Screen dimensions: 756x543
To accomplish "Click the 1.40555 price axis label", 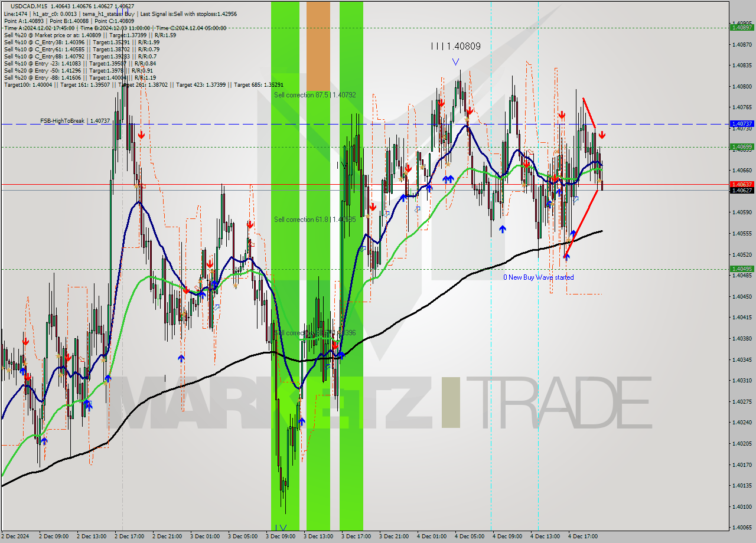I will [742, 233].
